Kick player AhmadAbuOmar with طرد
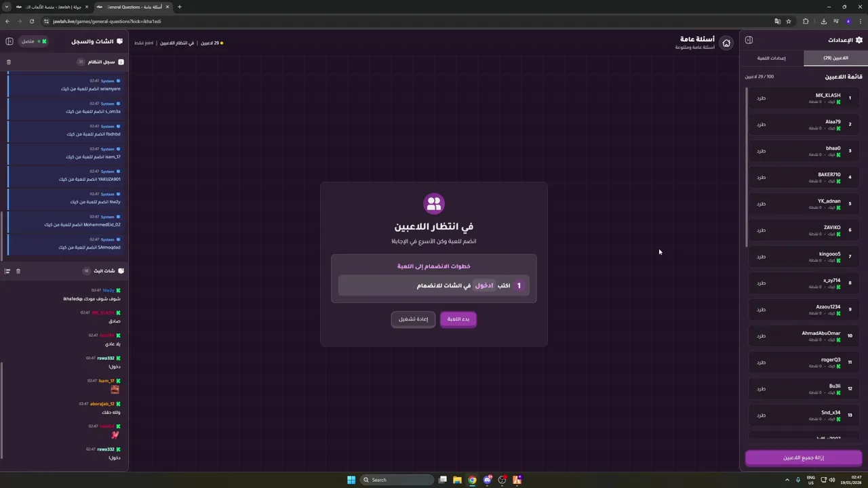The image size is (868, 488). pyautogui.click(x=761, y=336)
